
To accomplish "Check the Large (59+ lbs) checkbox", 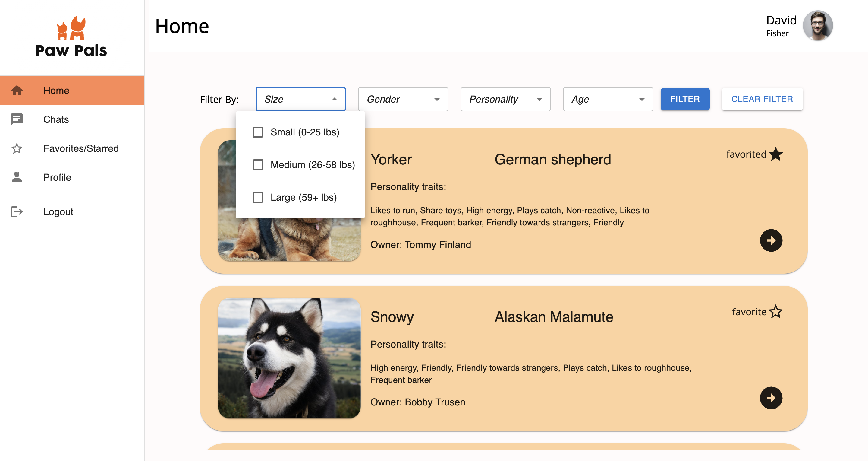I will [x=258, y=197].
